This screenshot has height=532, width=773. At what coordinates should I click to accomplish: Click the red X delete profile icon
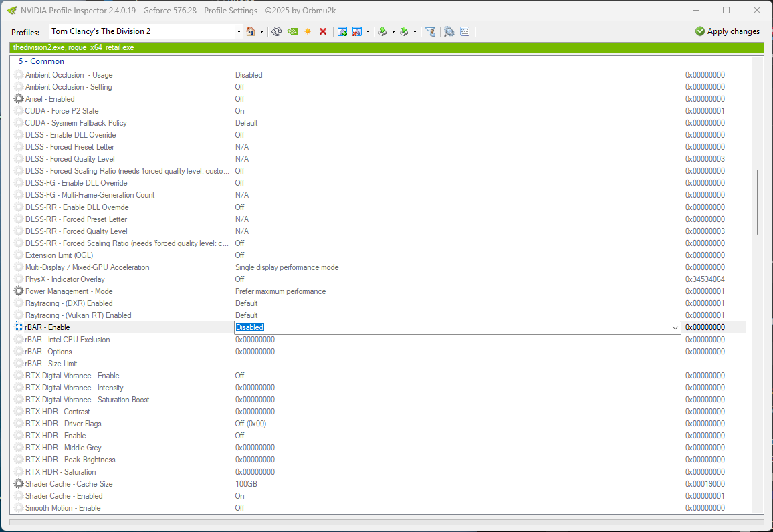click(323, 31)
